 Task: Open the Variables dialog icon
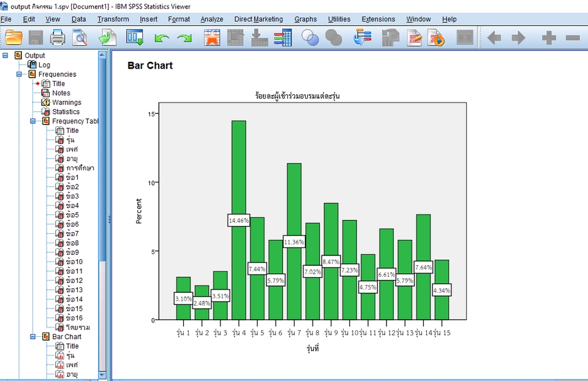[x=282, y=37]
